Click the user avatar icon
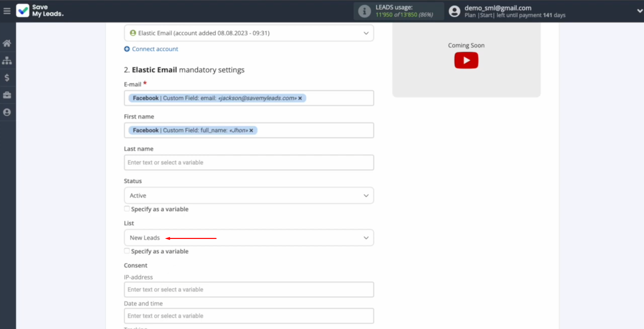The height and width of the screenshot is (329, 644). (x=454, y=11)
